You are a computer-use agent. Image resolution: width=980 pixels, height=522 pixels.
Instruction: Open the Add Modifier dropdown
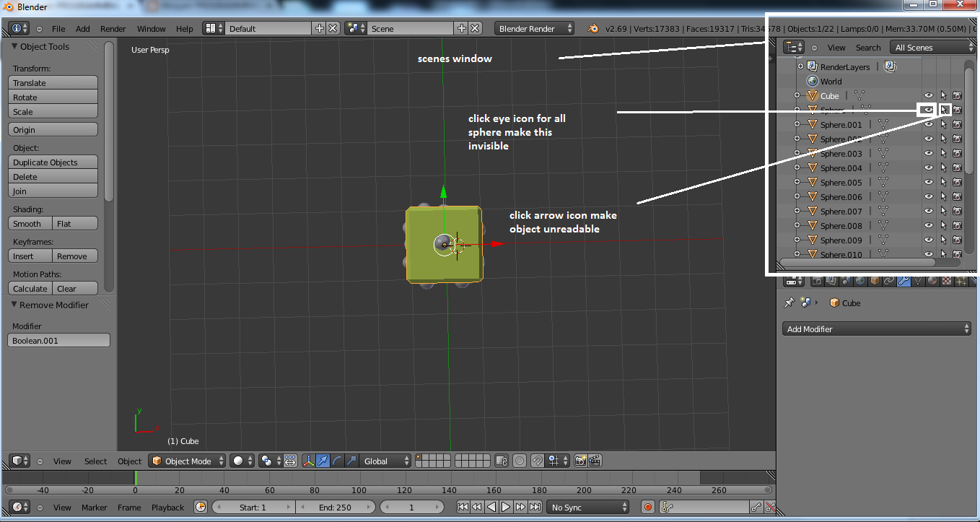click(877, 329)
